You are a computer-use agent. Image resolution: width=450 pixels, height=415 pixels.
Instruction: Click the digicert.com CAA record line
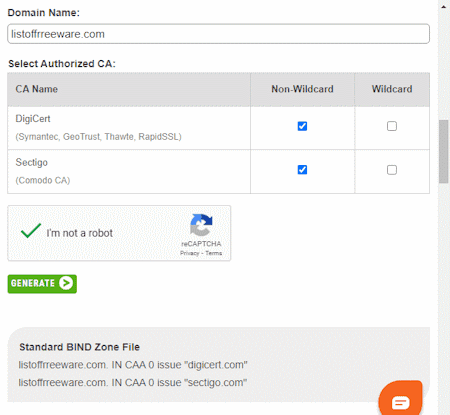click(x=133, y=365)
